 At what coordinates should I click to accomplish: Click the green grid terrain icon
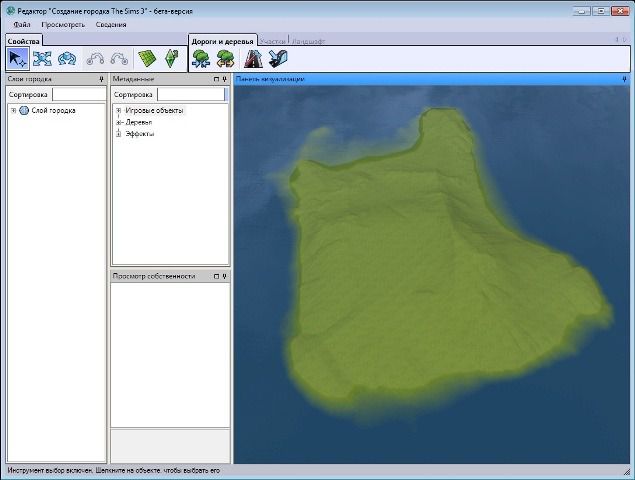148,59
